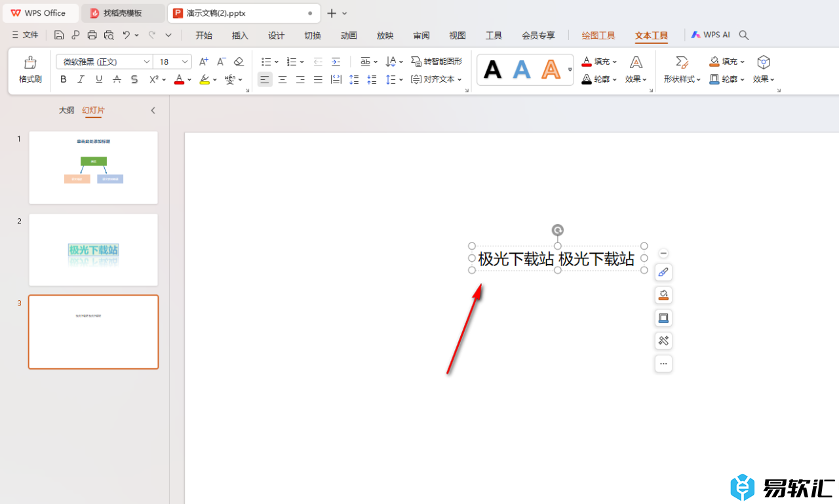Decrease font size with A- icon

pyautogui.click(x=222, y=62)
